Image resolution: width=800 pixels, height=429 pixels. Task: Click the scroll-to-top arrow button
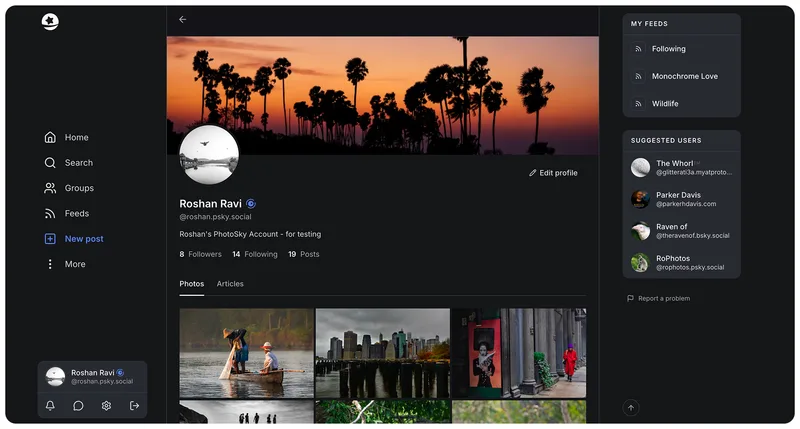coord(631,408)
